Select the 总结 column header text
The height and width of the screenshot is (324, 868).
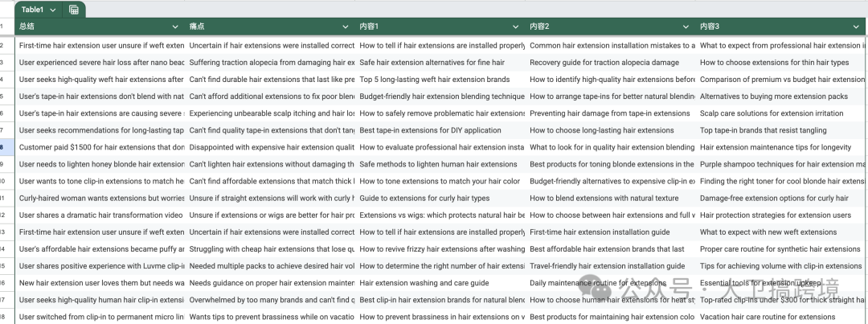pos(27,27)
